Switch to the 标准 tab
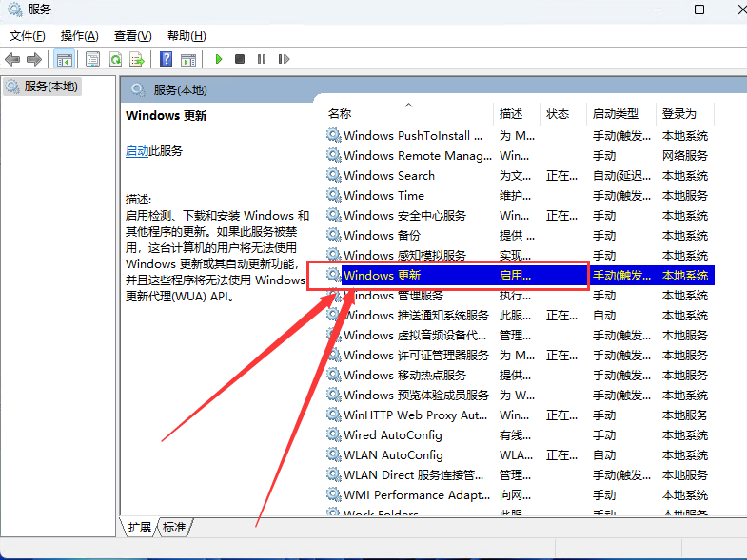The image size is (747, 560). tap(174, 527)
